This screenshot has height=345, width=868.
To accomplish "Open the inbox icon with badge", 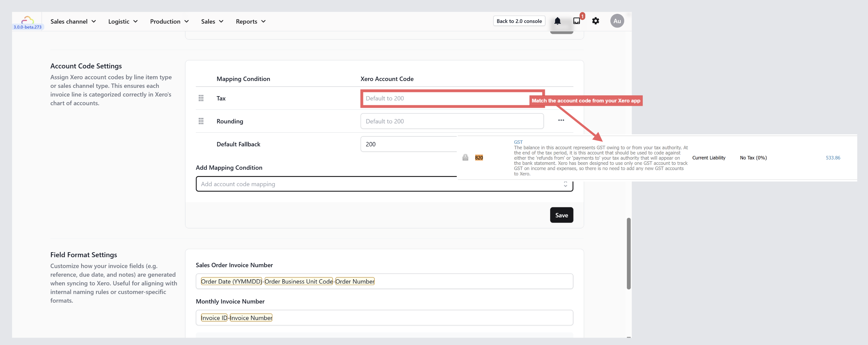I will coord(577,21).
